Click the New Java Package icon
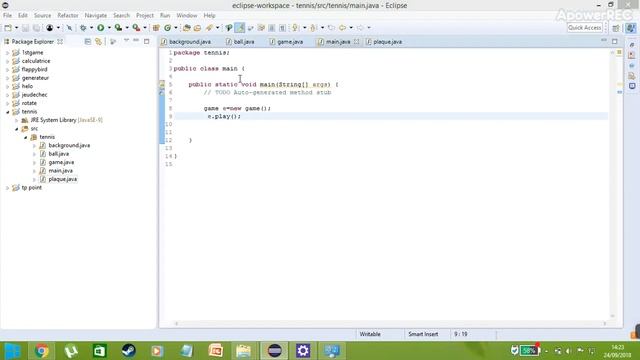Image resolution: width=640 pixels, height=360 pixels. pos(156,28)
